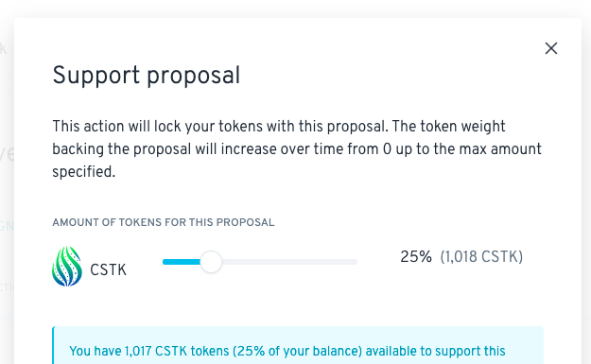Click the blue filled part of slider

point(182,262)
